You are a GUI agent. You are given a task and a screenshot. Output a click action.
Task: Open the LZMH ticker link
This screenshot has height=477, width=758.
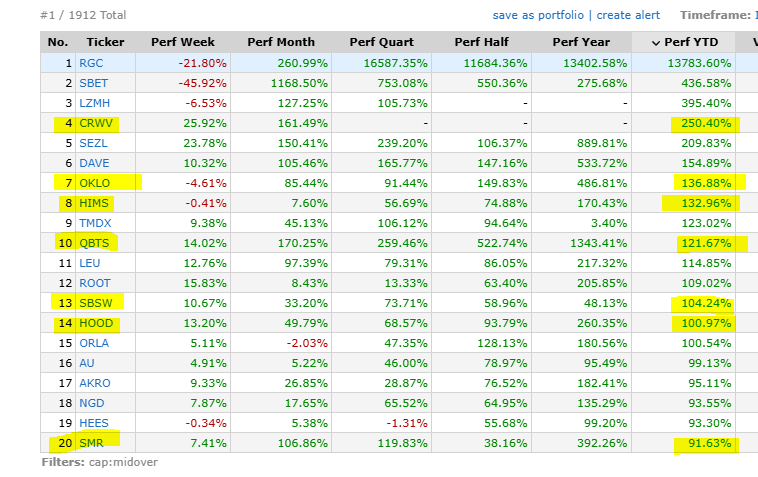(x=95, y=103)
